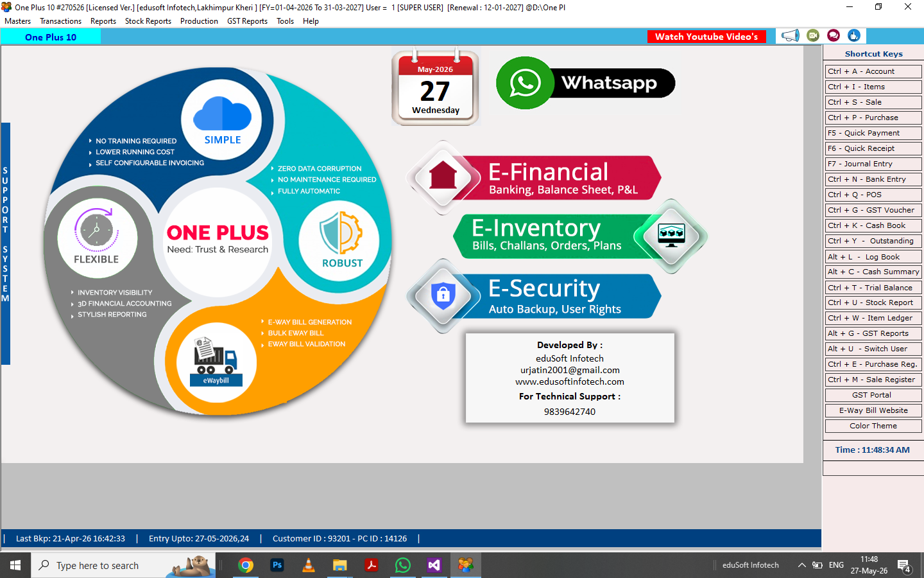The width and height of the screenshot is (924, 578).
Task: Click Ctrl + P - Purchase shortcut
Action: pos(873,118)
